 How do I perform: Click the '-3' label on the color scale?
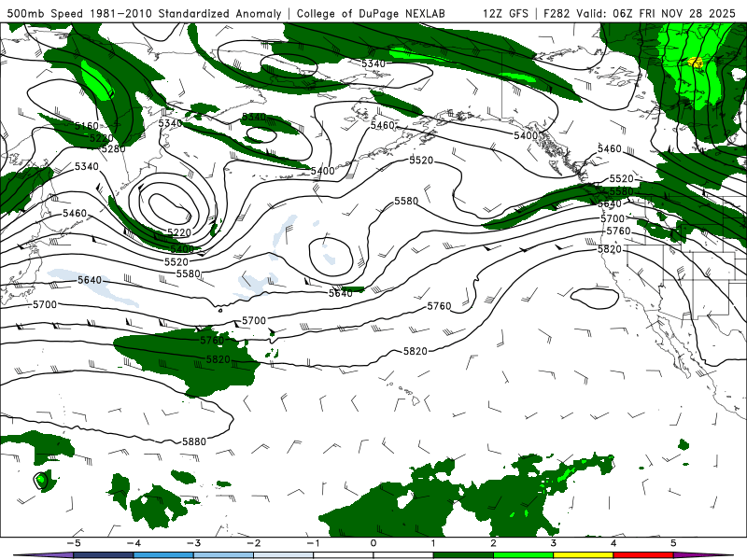click(193, 543)
